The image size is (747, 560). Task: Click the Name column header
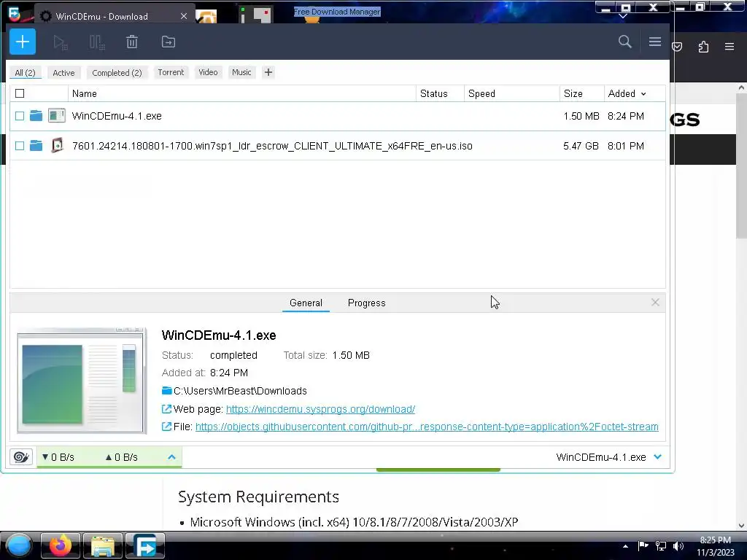tap(242, 94)
